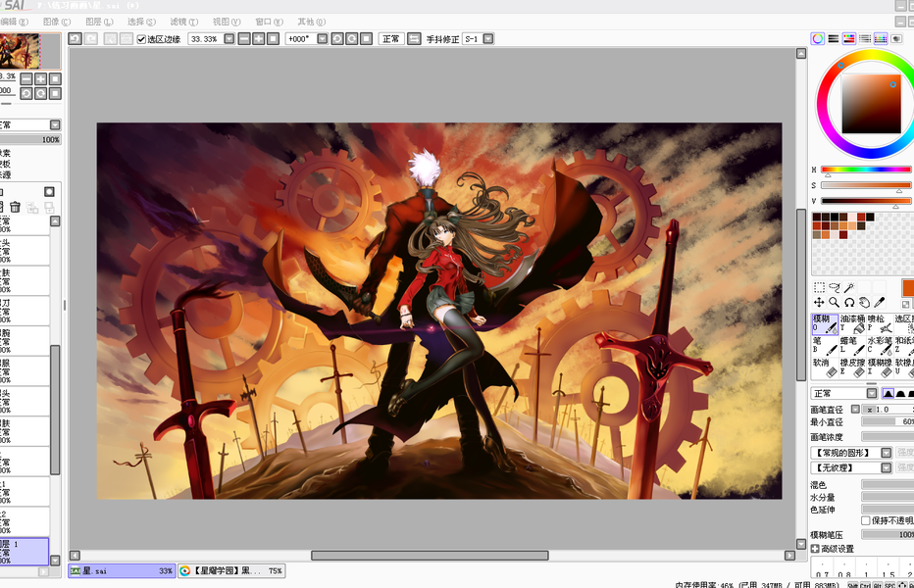Image resolution: width=914 pixels, height=588 pixels.
Task: Rotate canvas counterclockwise using toolbar icon
Action: tap(337, 39)
